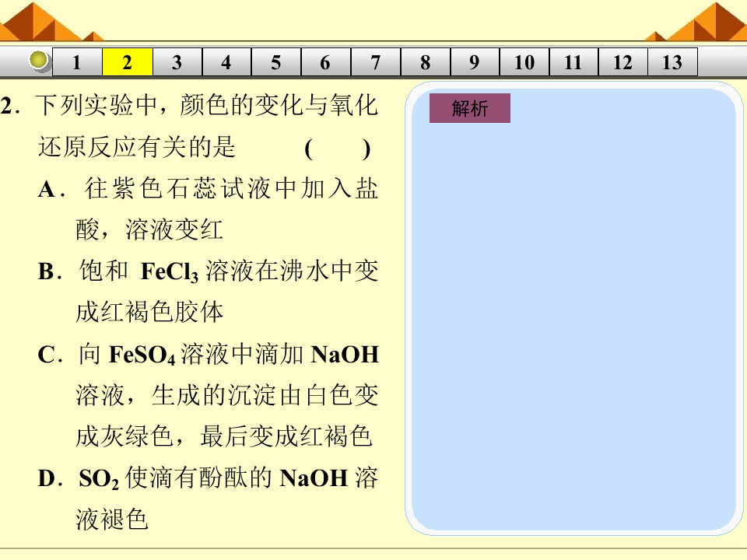
Task: Open question tab 3
Action: [177, 62]
